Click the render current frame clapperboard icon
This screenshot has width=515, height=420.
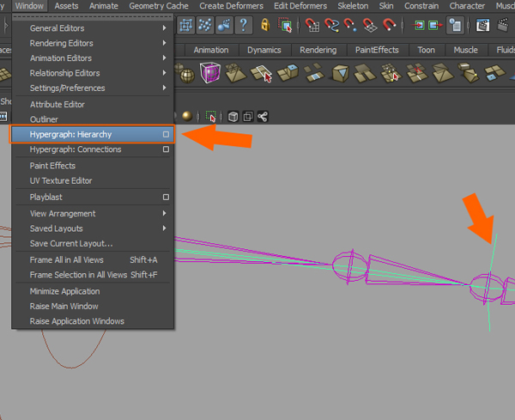503,25
